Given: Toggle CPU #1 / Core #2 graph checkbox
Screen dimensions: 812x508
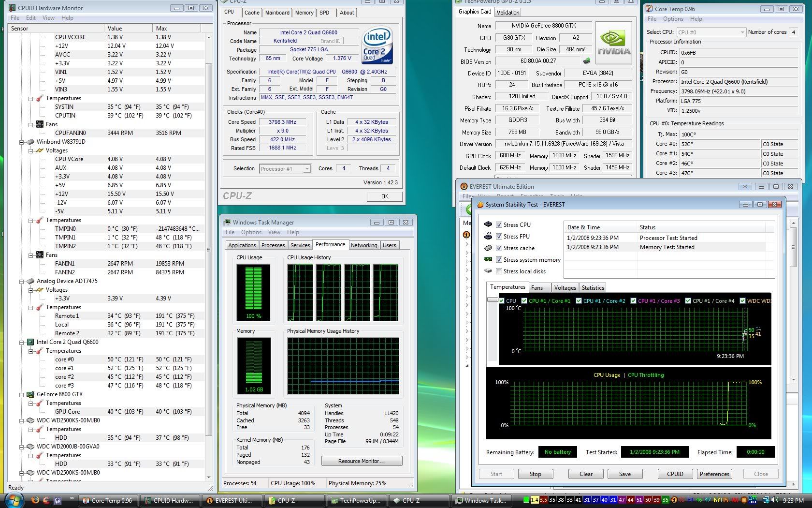Looking at the screenshot, I should coord(579,301).
